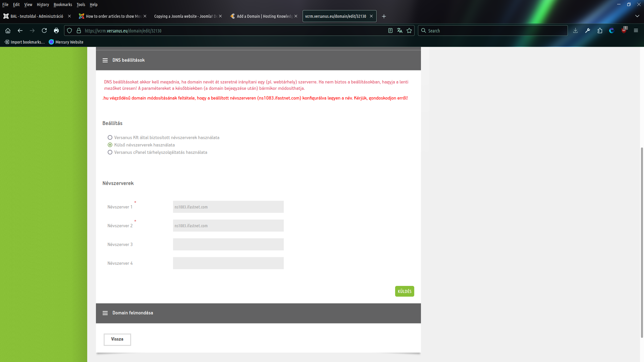The image size is (644, 362).
Task: Open the list all tabs dropdown
Action: [637, 16]
